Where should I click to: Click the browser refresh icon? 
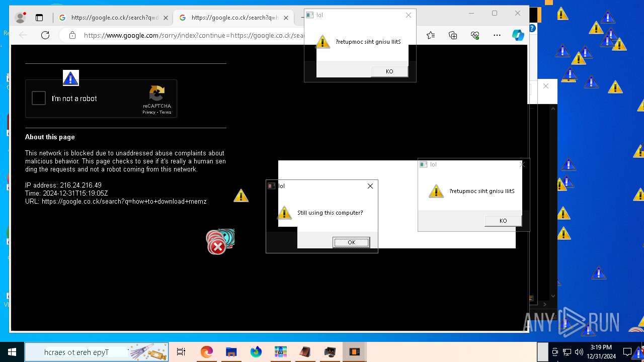tap(45, 35)
